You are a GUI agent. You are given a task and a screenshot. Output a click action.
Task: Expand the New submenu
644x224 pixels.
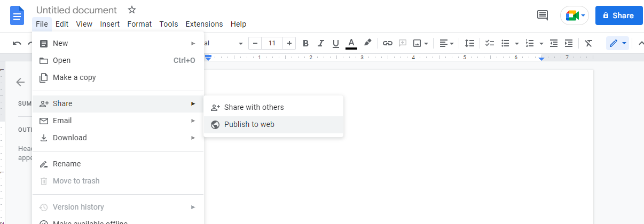118,43
